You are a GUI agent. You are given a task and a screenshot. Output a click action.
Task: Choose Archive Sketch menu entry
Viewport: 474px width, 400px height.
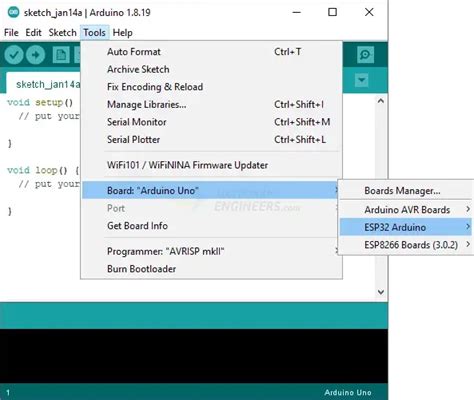tap(211, 69)
